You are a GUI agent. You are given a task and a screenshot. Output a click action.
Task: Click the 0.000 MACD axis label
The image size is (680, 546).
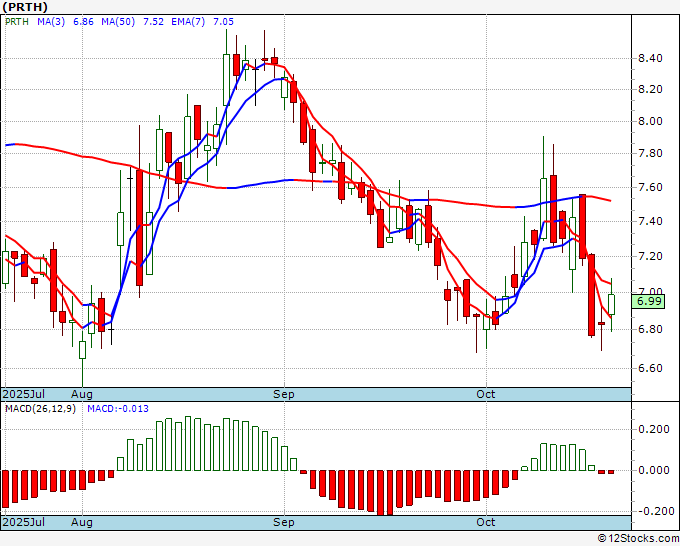click(x=654, y=470)
